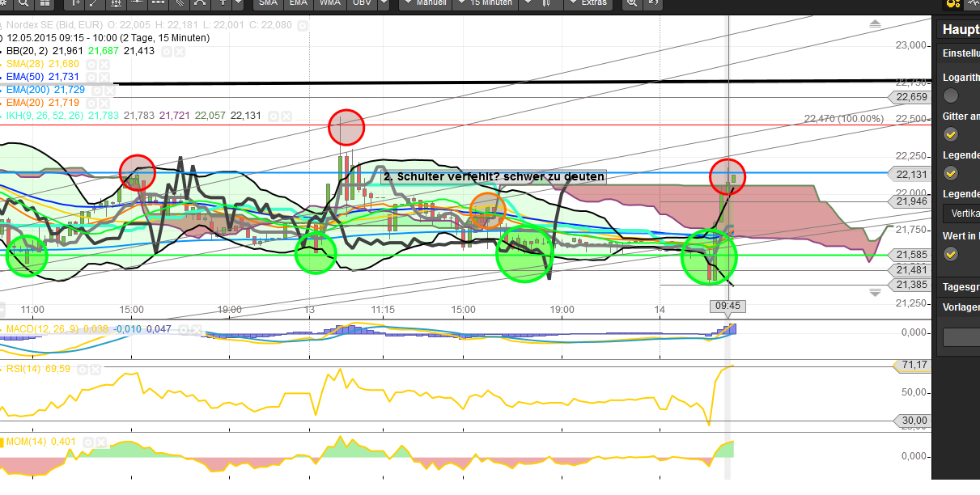980x495 pixels.
Task: Collapse the Einstellu... section header
Action: 959,53
